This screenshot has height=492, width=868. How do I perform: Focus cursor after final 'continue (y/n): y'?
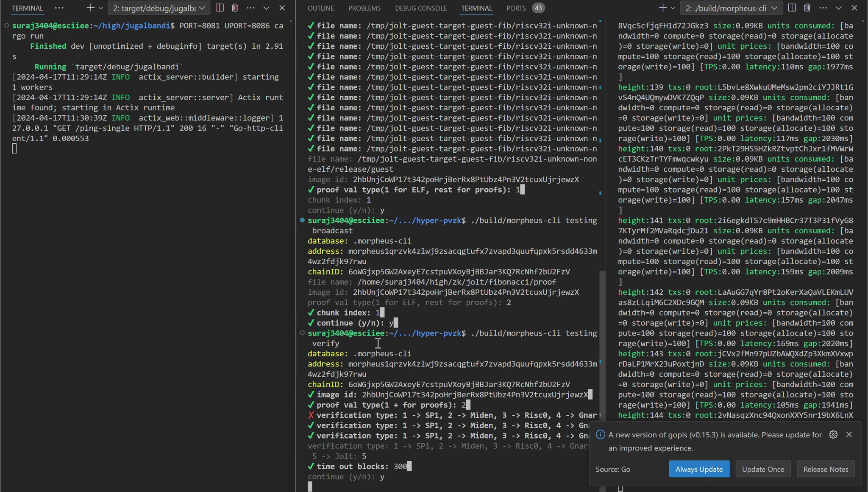click(x=310, y=487)
